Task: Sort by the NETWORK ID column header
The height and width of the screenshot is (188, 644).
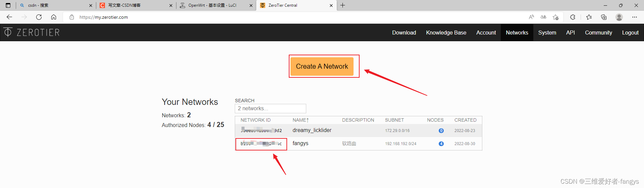Action: [256, 120]
